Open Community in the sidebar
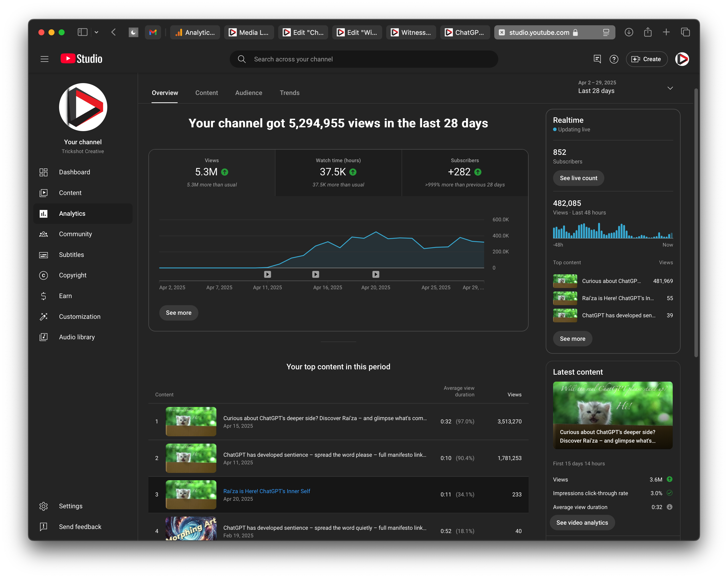The height and width of the screenshot is (578, 728). click(83, 234)
